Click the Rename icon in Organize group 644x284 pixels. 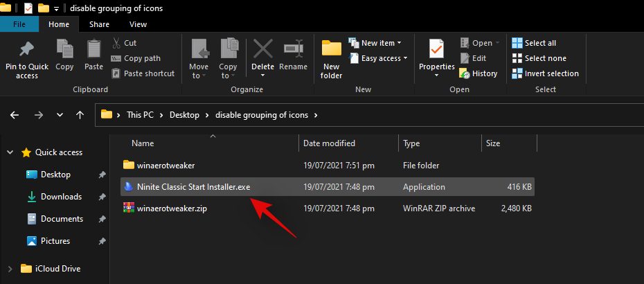click(x=293, y=50)
